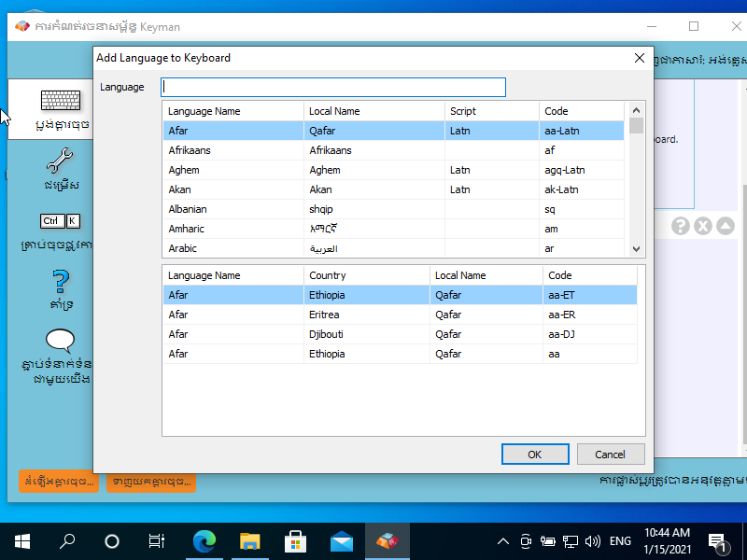Click the orange install keyboard button
Screen dimensions: 747x560
pyautogui.click(x=59, y=482)
